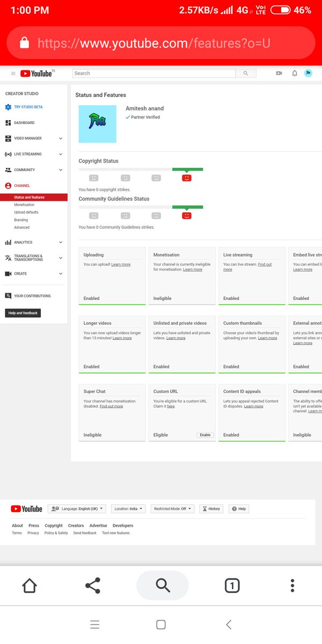The height and width of the screenshot is (644, 322).
Task: Click Test new features footer link
Action: (x=116, y=533)
